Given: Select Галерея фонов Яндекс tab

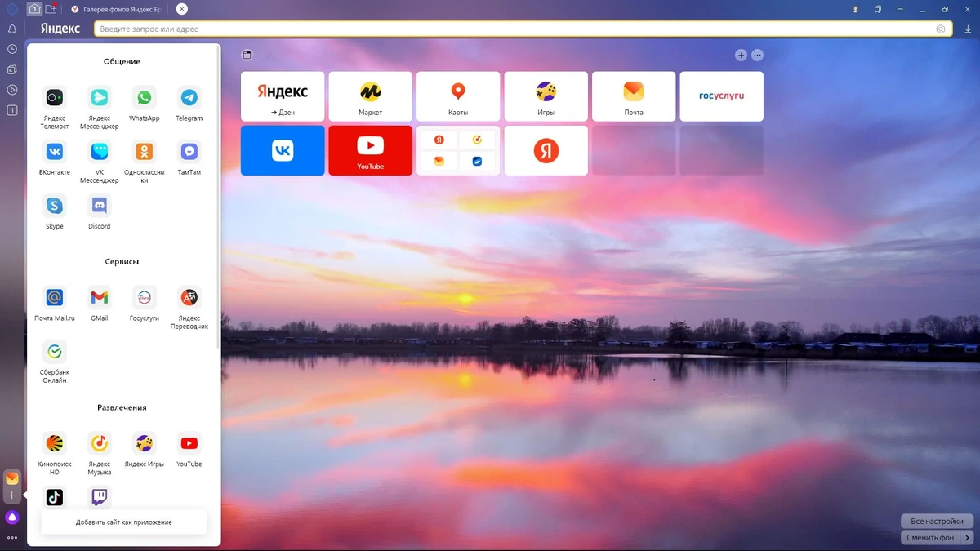Looking at the screenshot, I should pos(118,9).
